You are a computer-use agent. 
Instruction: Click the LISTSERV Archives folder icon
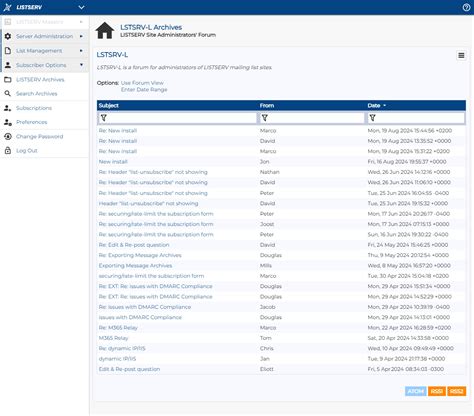[x=8, y=79]
